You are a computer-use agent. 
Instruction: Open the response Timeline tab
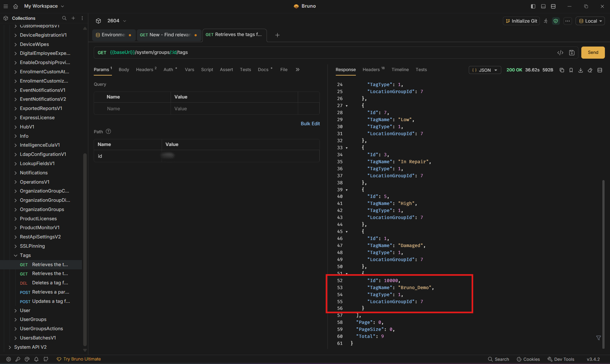[x=400, y=69]
